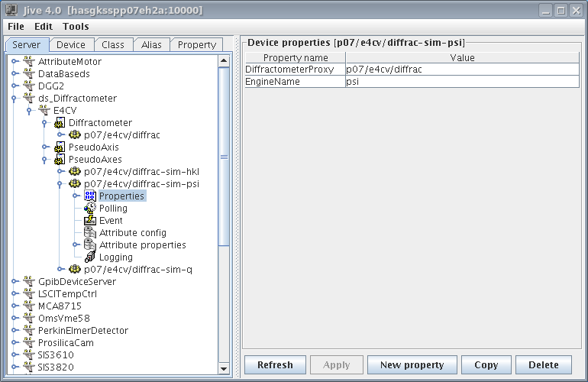
Task: Select the Server tab
Action: [x=26, y=44]
